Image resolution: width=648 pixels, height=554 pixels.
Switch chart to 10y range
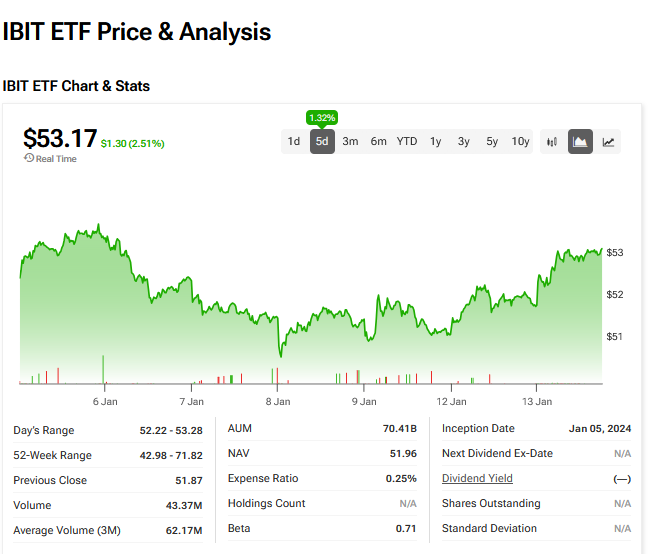point(520,142)
